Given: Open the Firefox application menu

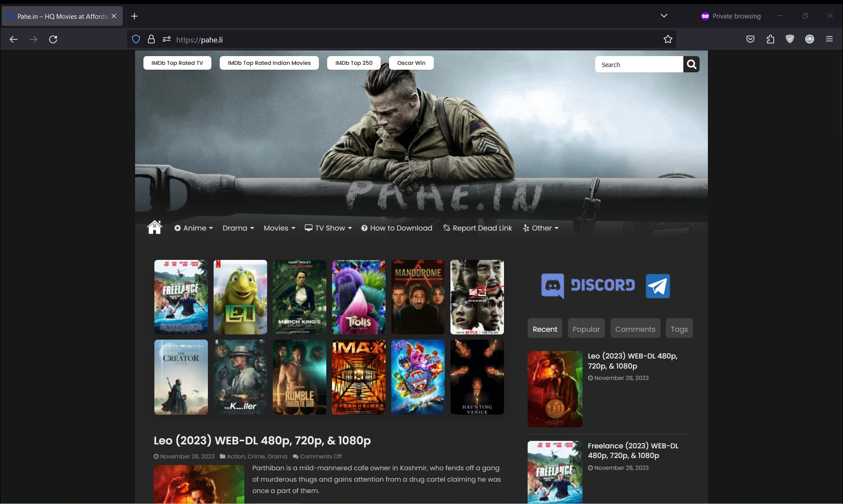Looking at the screenshot, I should [829, 39].
